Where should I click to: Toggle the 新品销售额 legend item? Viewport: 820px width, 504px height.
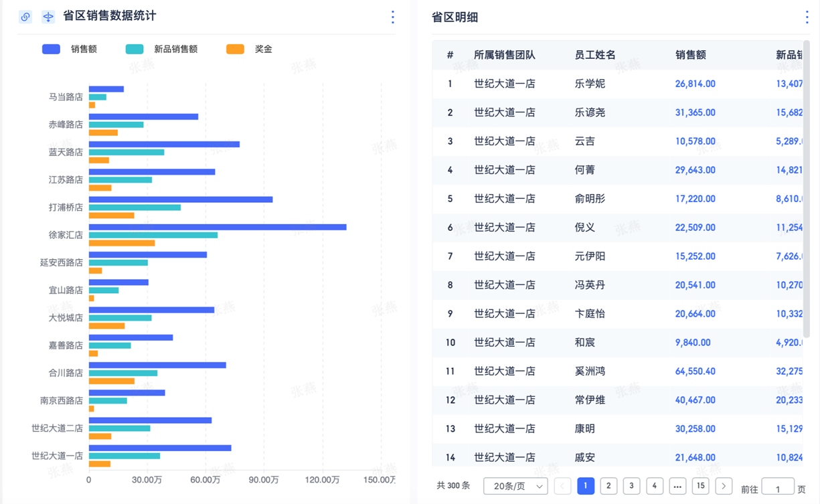[161, 49]
